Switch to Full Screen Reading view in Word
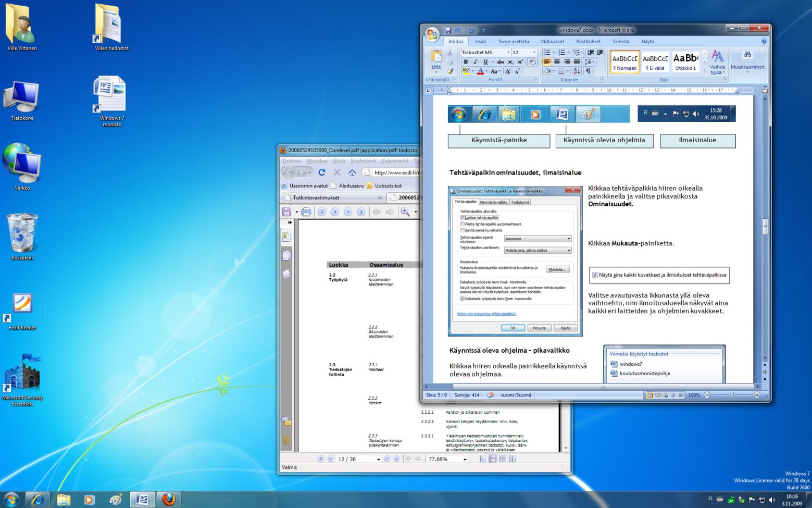Viewport: 812px width, 508px height. pyautogui.click(x=657, y=395)
